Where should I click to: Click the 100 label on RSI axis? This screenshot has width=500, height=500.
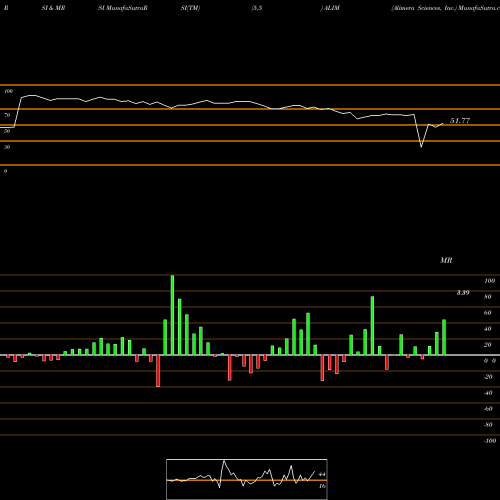[x=8, y=91]
